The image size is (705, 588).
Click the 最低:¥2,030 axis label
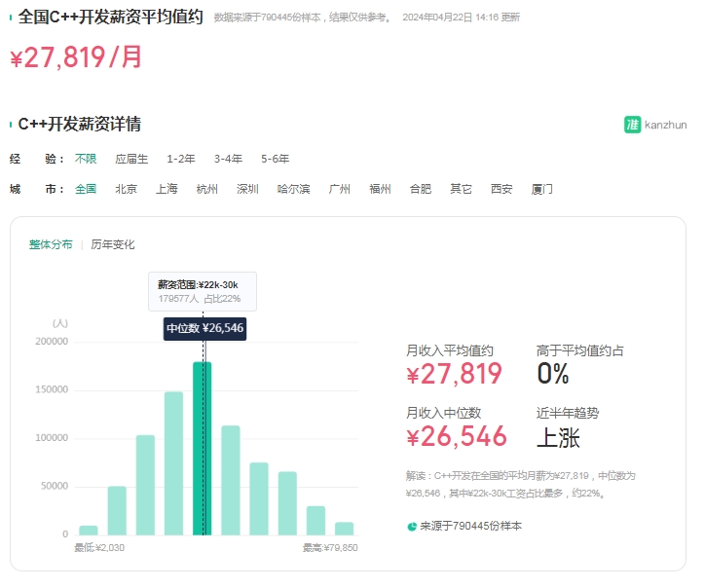tap(99, 548)
